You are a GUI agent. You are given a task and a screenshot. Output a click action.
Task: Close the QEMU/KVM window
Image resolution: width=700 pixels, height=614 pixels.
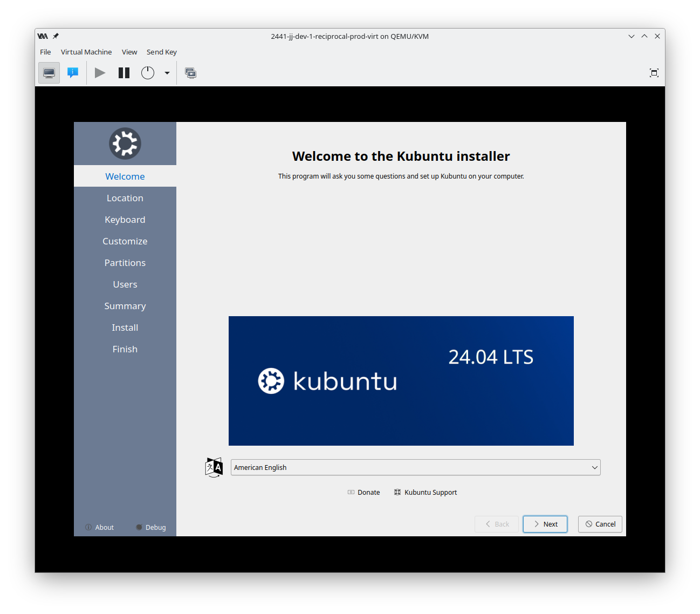coord(657,36)
